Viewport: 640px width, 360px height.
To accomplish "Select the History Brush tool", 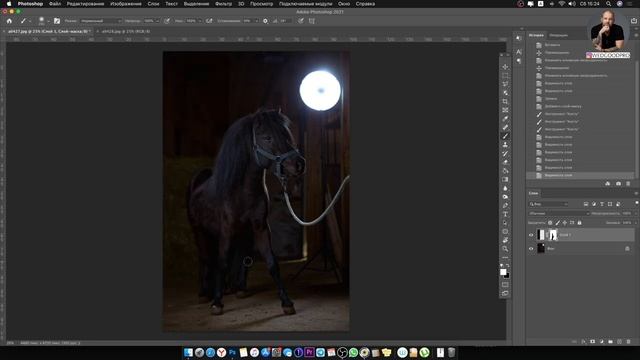I will point(505,153).
